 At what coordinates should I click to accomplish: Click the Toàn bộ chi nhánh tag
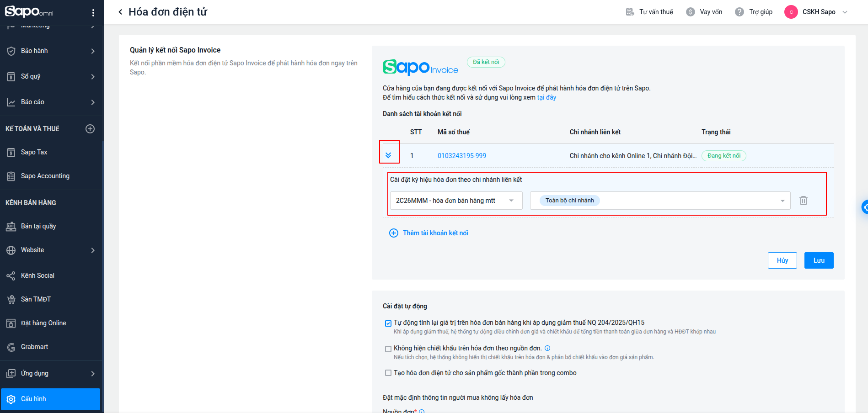(570, 201)
